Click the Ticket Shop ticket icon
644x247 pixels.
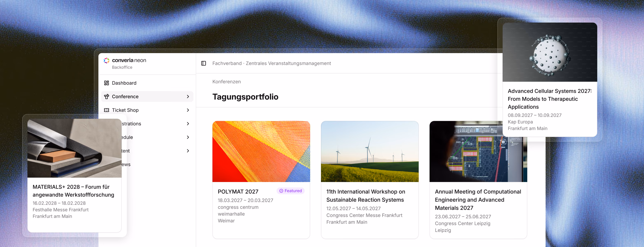tap(106, 110)
